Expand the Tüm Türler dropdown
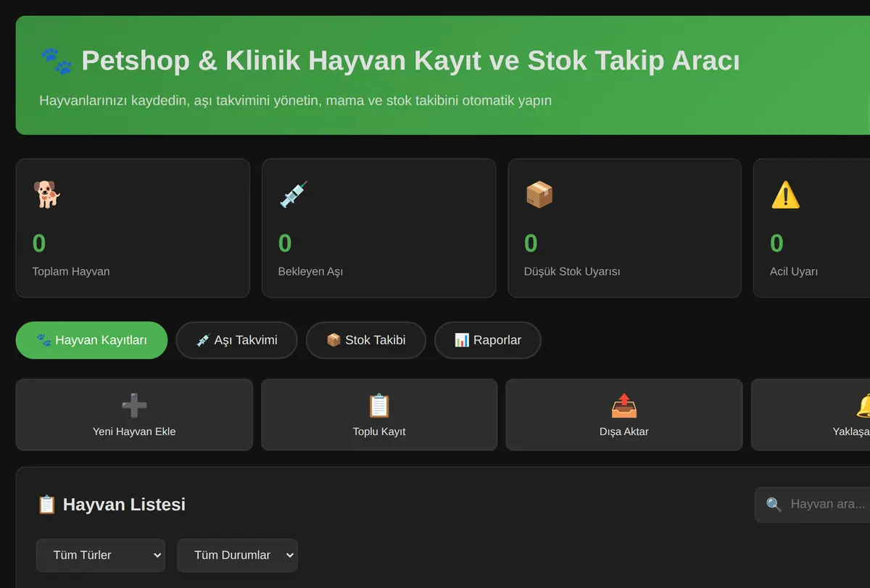 pos(101,555)
